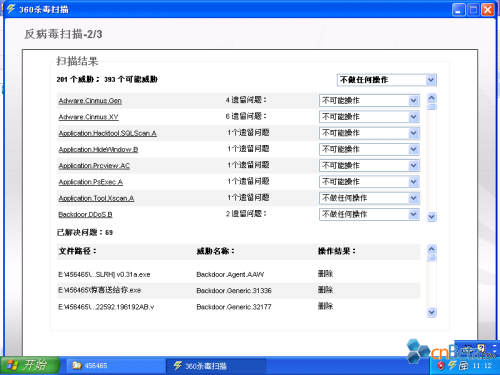This screenshot has width=500, height=375.
Task: Select the 4 遗留问题 count for Adware.Cinmus.Gen
Action: tap(246, 100)
